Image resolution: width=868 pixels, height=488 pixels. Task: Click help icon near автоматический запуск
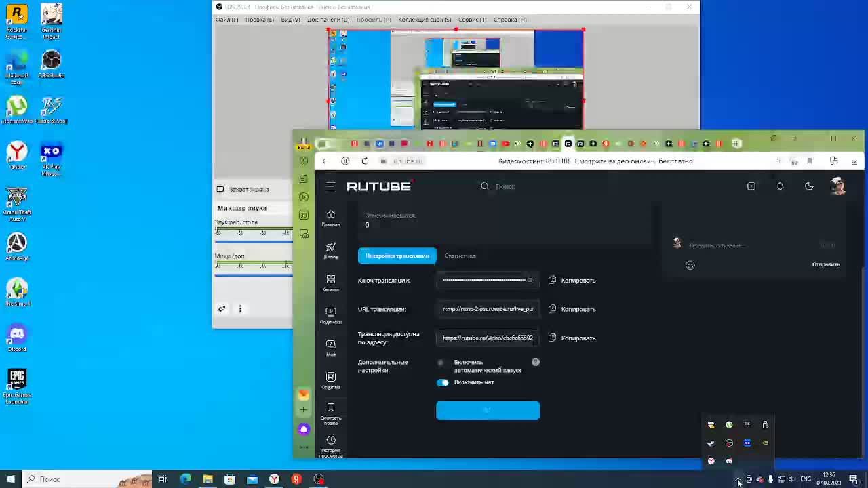click(536, 362)
